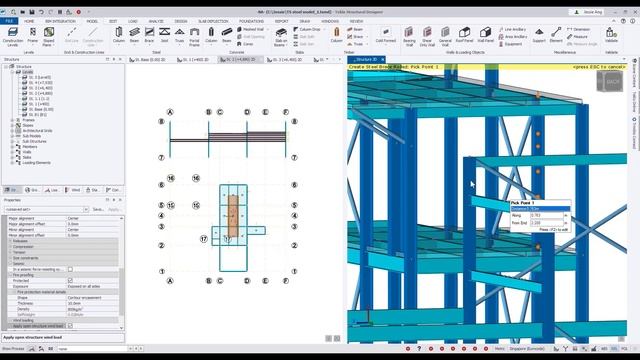Select the Steel Beam tool
Screen dimensions: 640x360
[134, 35]
